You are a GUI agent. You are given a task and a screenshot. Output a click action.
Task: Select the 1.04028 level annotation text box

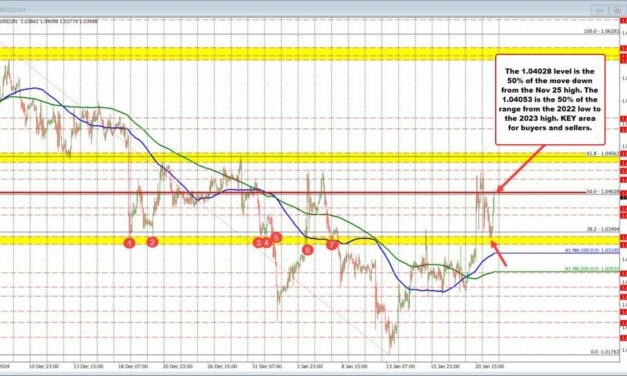[x=550, y=100]
